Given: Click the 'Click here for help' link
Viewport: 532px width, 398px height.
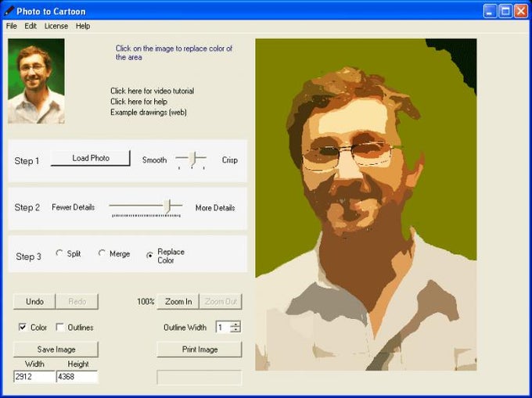Looking at the screenshot, I should pos(138,102).
